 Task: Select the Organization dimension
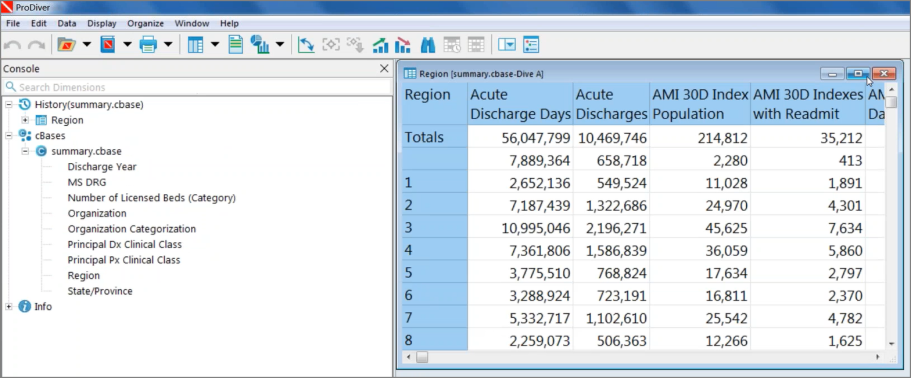pyautogui.click(x=97, y=214)
